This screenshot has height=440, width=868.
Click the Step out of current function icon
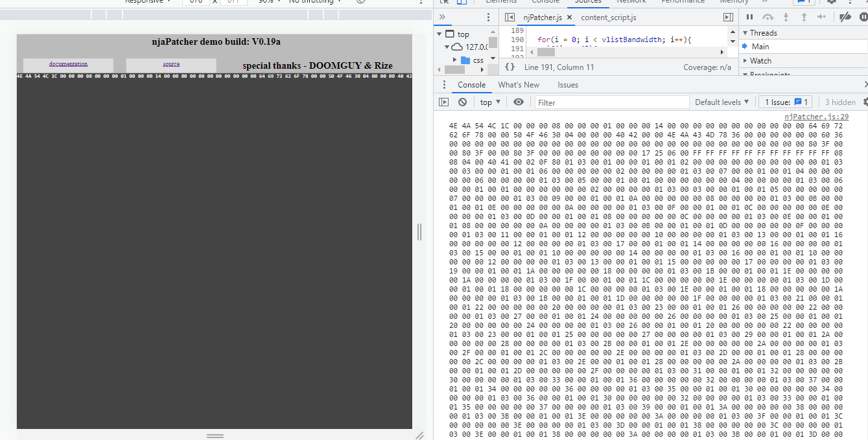(804, 17)
